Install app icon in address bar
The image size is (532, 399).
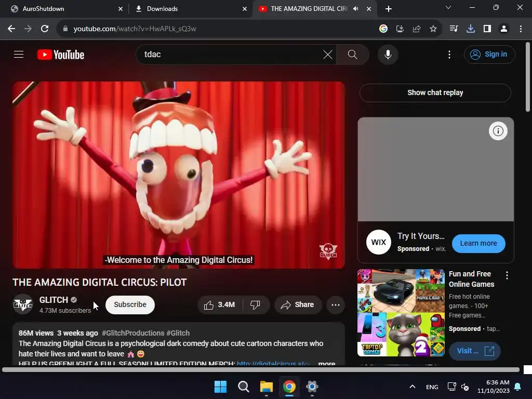click(x=400, y=29)
